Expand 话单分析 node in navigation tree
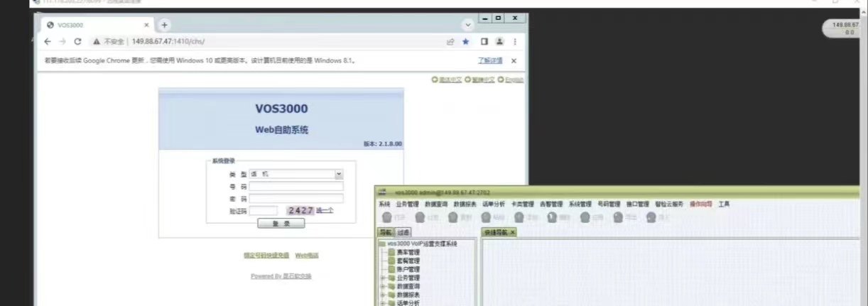The height and width of the screenshot is (306, 868). click(x=382, y=303)
